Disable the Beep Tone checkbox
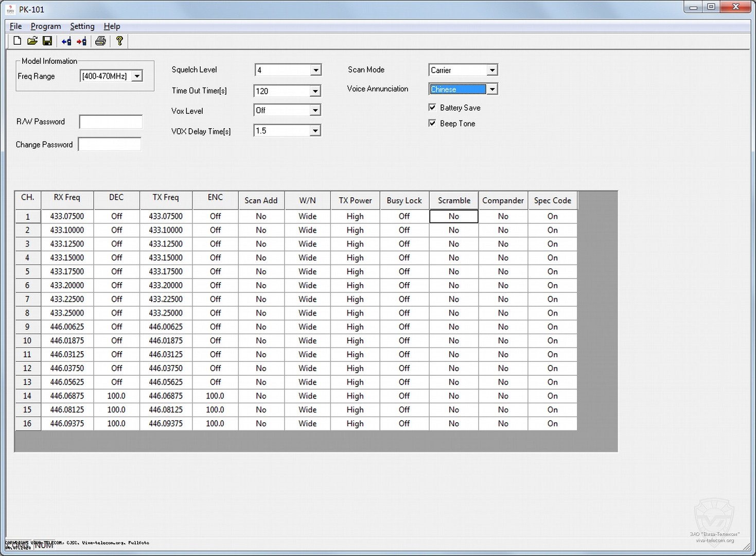The width and height of the screenshot is (756, 556). (432, 124)
